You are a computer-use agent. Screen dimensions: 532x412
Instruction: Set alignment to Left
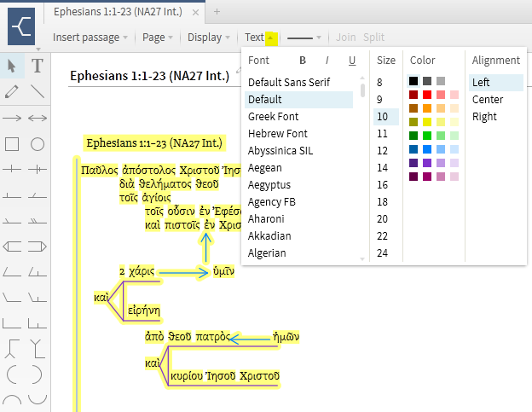click(495, 83)
